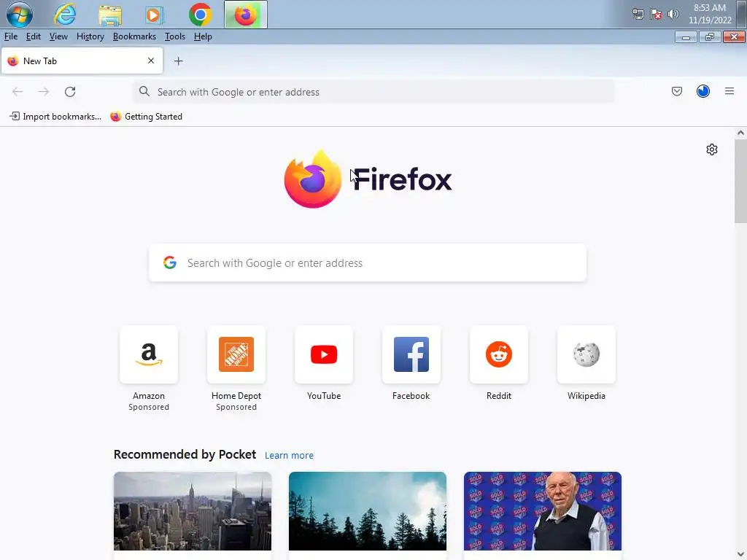
Task: Click Import bookmarks in bookmarks toolbar
Action: click(55, 117)
